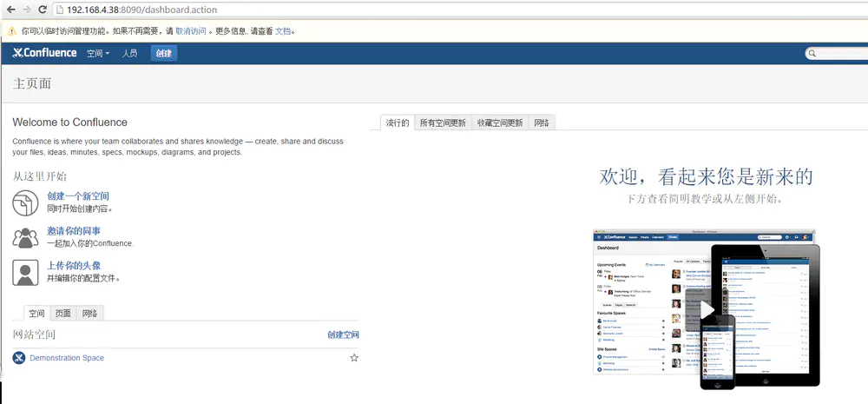This screenshot has width=868, height=404.
Task: Click the 网站空间 heading
Action: tap(34, 334)
